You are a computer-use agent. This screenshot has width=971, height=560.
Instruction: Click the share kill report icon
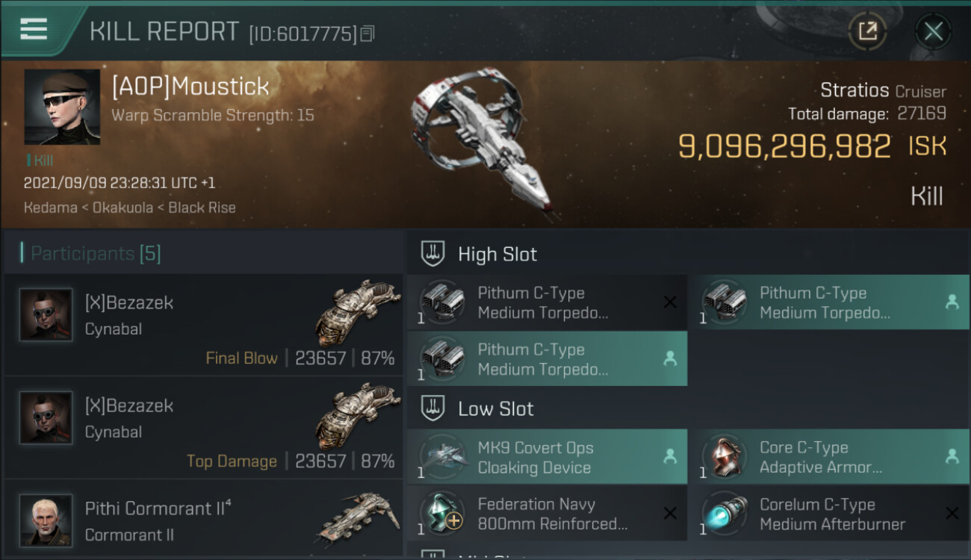[x=867, y=31]
